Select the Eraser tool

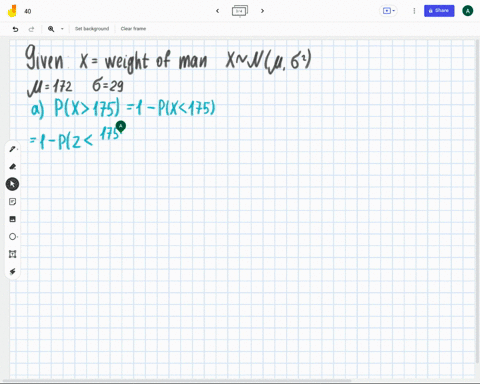coord(12,166)
